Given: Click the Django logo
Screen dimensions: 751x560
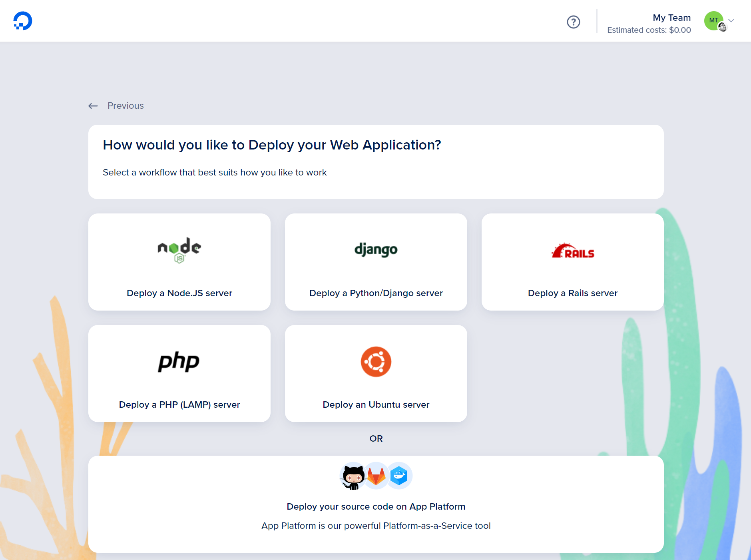Looking at the screenshot, I should coord(376,250).
